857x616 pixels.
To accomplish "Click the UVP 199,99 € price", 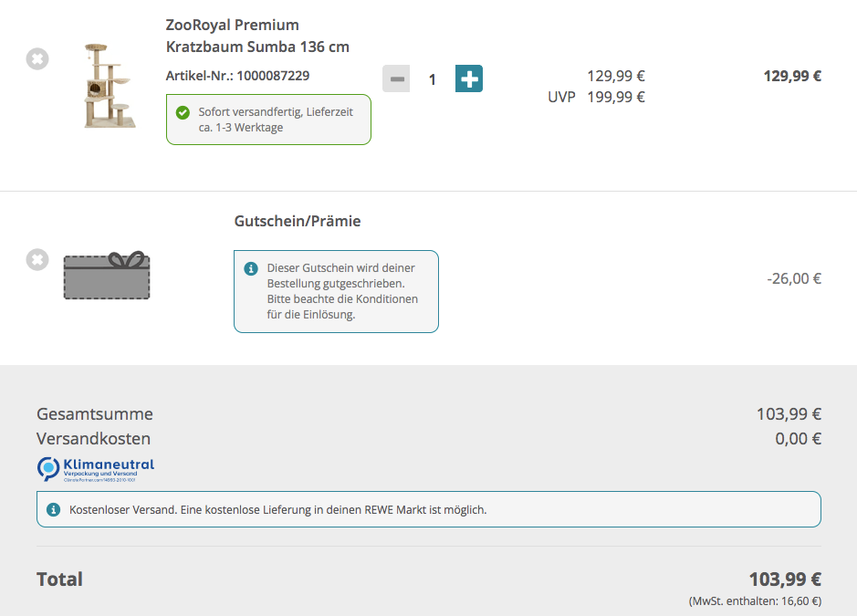I will [596, 98].
